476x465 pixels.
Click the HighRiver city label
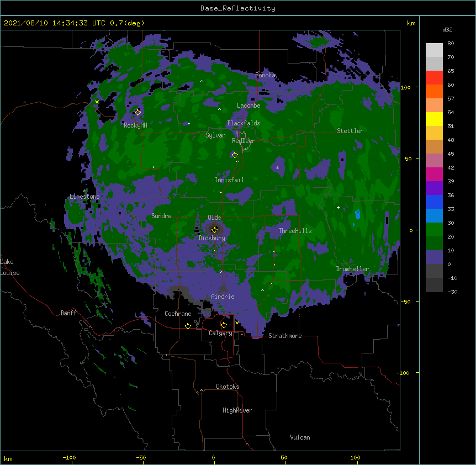click(237, 410)
